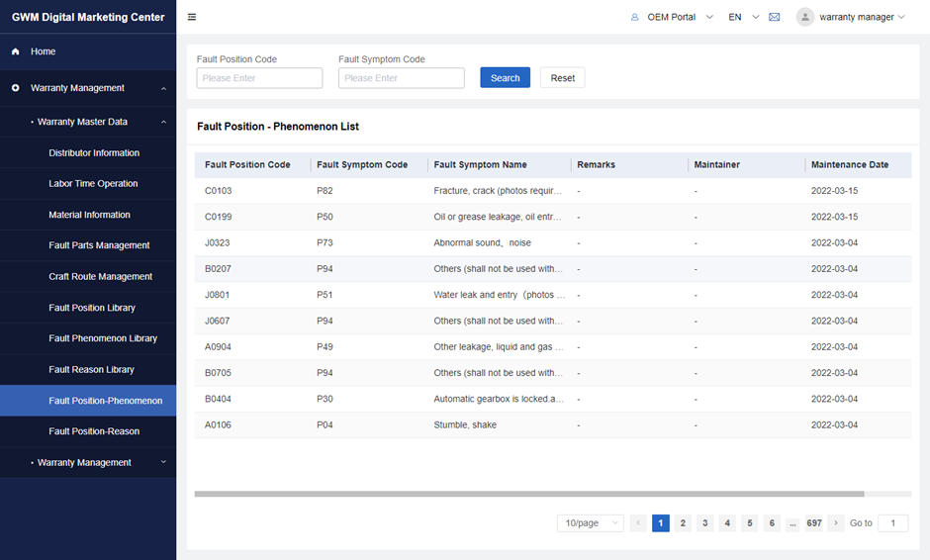Open the mail envelope icon
This screenshot has width=930, height=560.
pyautogui.click(x=774, y=17)
